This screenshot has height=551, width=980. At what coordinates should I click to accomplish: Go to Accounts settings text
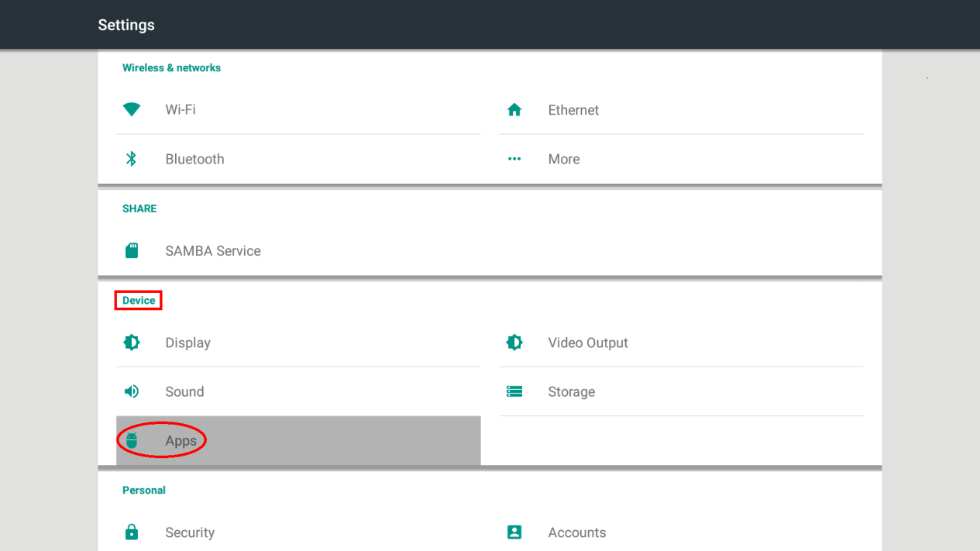pos(577,532)
